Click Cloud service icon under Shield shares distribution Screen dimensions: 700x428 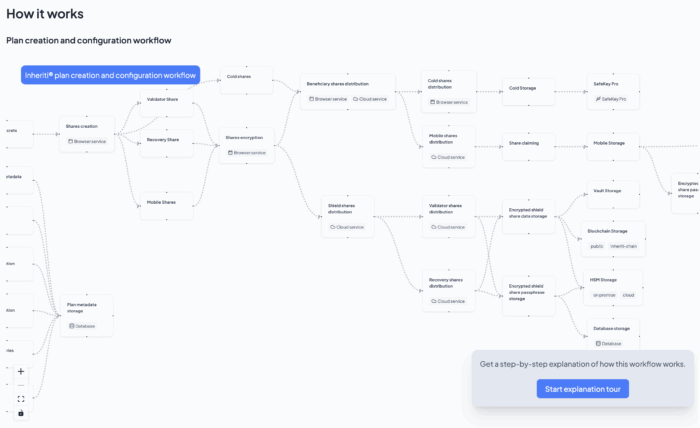(328, 227)
